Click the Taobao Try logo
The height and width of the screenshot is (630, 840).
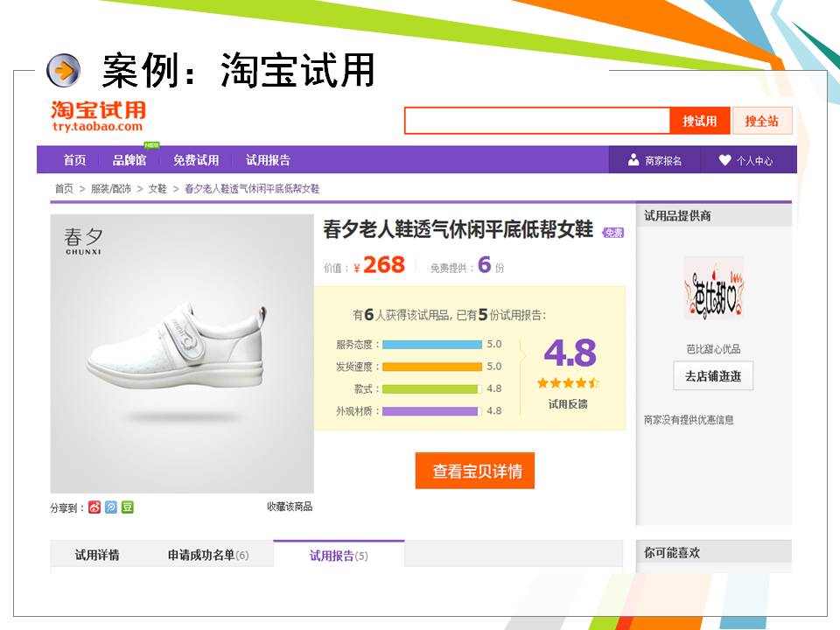(x=98, y=116)
